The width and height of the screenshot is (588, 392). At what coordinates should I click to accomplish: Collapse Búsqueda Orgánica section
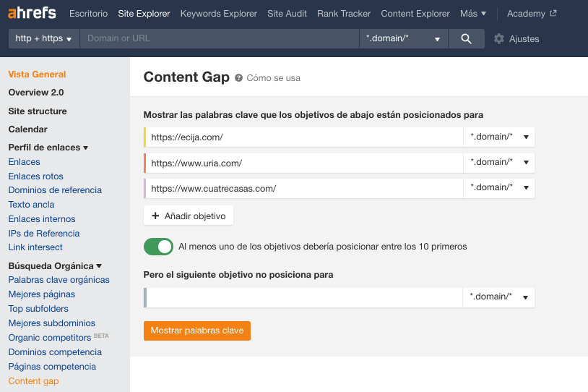(x=55, y=266)
